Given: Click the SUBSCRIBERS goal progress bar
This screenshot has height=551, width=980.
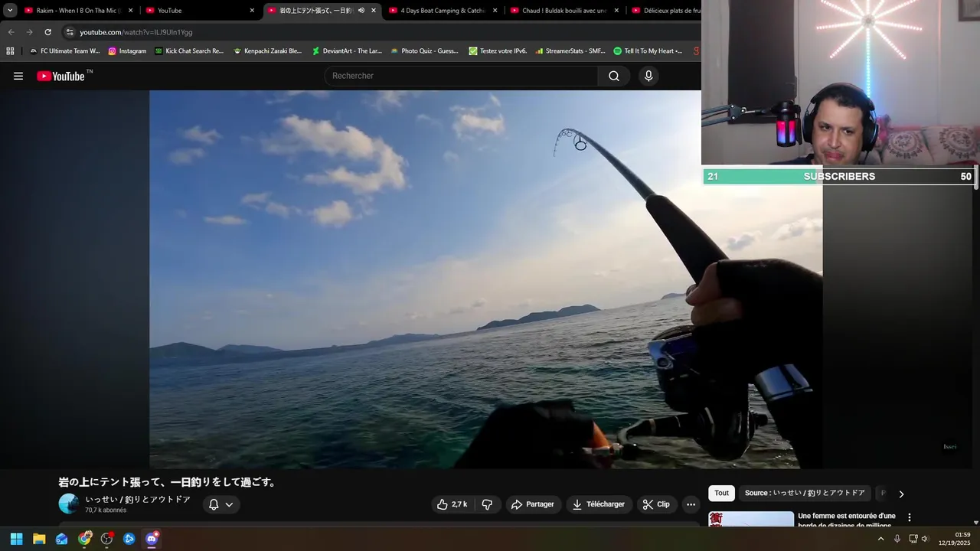Looking at the screenshot, I should pos(839,177).
